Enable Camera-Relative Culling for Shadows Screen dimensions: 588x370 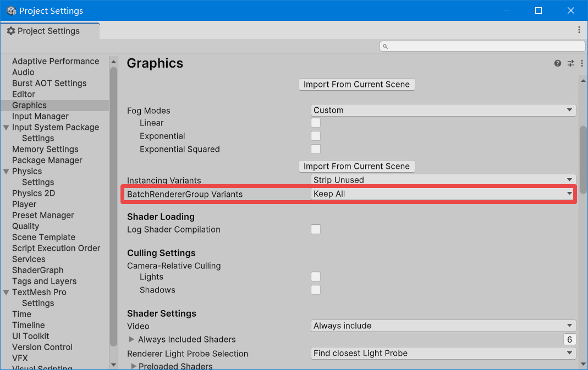pyautogui.click(x=316, y=290)
